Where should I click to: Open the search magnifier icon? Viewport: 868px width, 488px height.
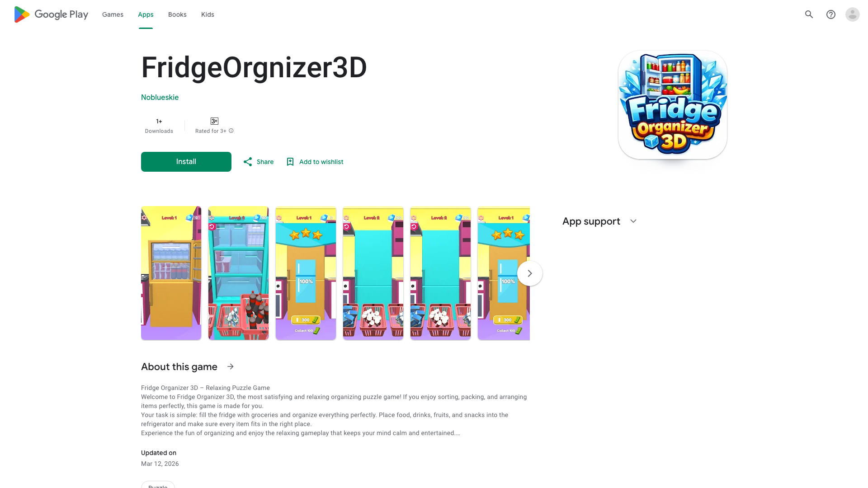point(809,14)
